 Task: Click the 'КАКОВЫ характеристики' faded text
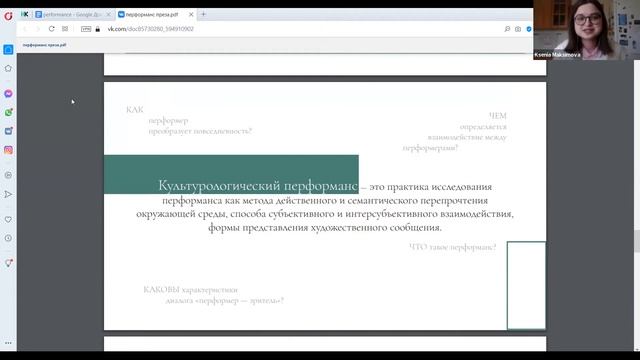(190, 289)
